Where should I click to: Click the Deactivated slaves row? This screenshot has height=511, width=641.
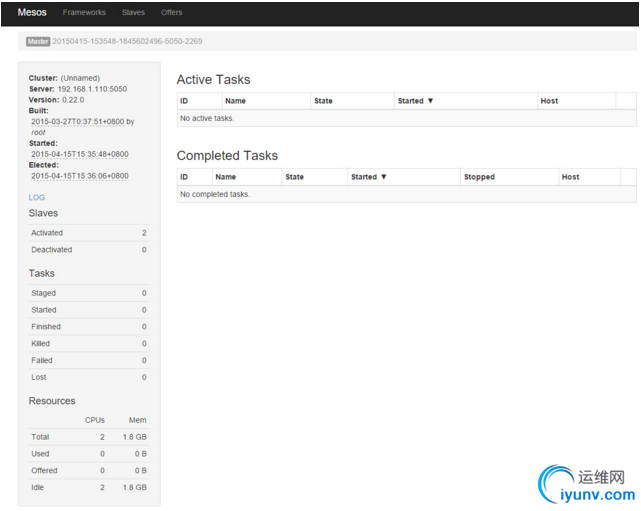pos(89,250)
